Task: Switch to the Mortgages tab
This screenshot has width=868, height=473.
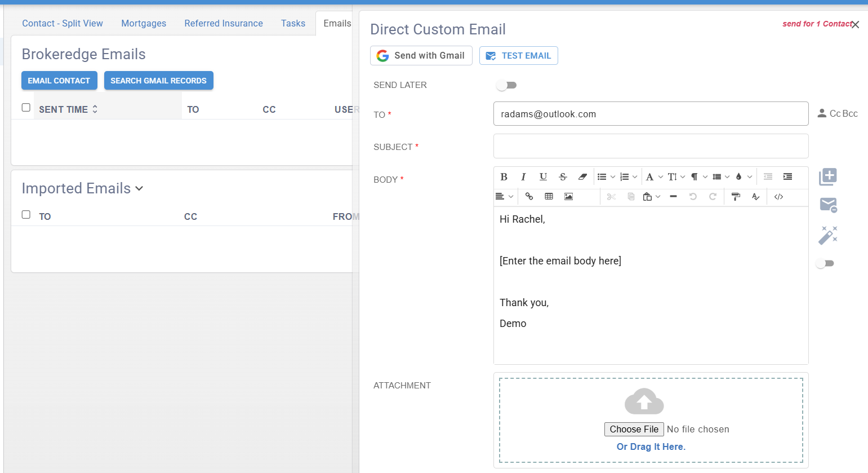Action: (x=144, y=23)
